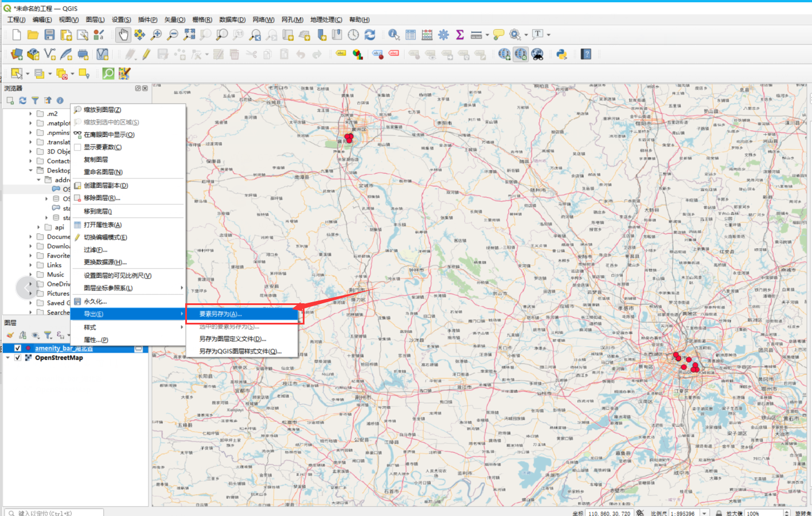Toggle OpenStreetMap layer visibility checkbox
The height and width of the screenshot is (516, 812).
pyautogui.click(x=18, y=358)
